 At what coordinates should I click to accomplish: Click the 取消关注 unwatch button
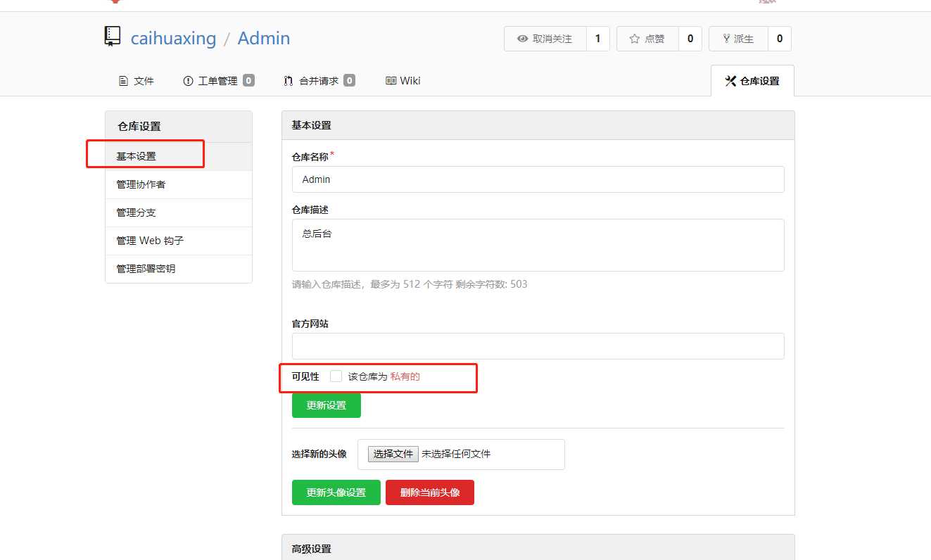click(545, 39)
